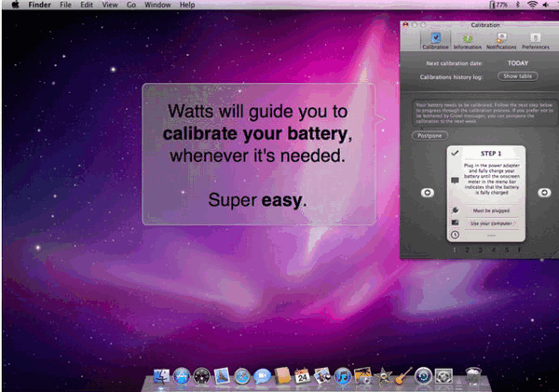Image resolution: width=559 pixels, height=392 pixels.
Task: Open Mail stamp icon in the Dock
Action: (222, 376)
